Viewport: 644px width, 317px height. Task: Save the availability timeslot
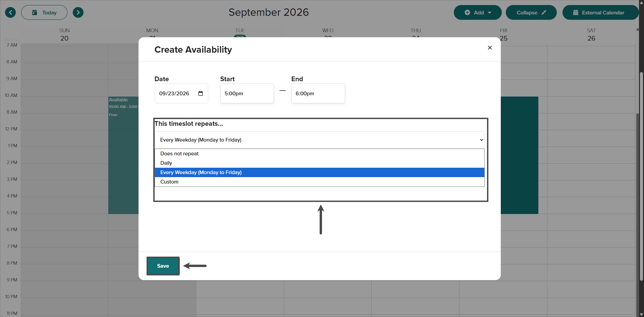[163, 266]
